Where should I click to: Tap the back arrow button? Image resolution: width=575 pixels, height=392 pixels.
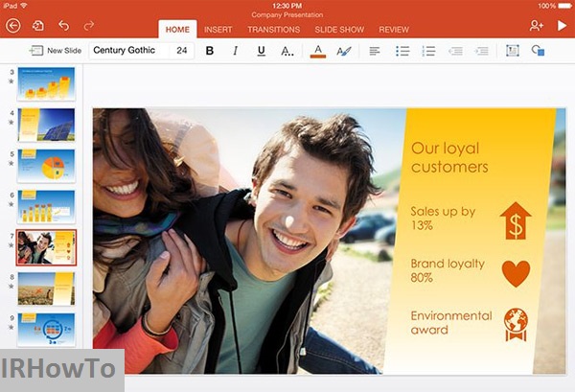point(13,27)
